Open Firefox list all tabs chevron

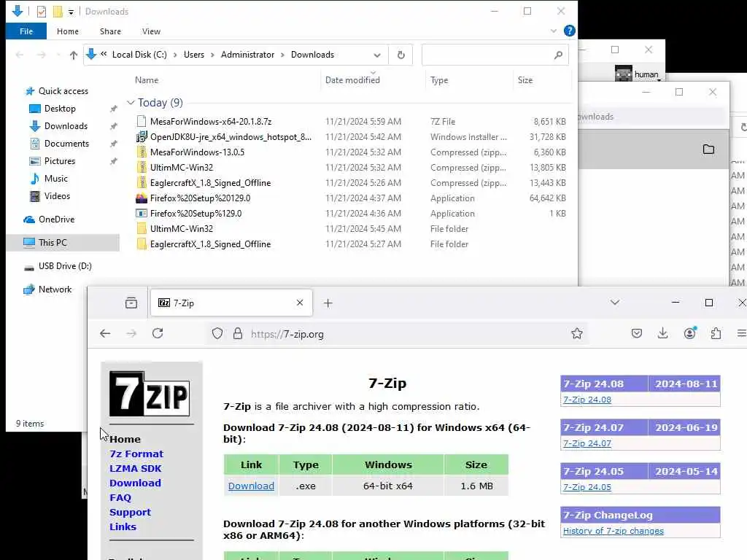click(614, 303)
